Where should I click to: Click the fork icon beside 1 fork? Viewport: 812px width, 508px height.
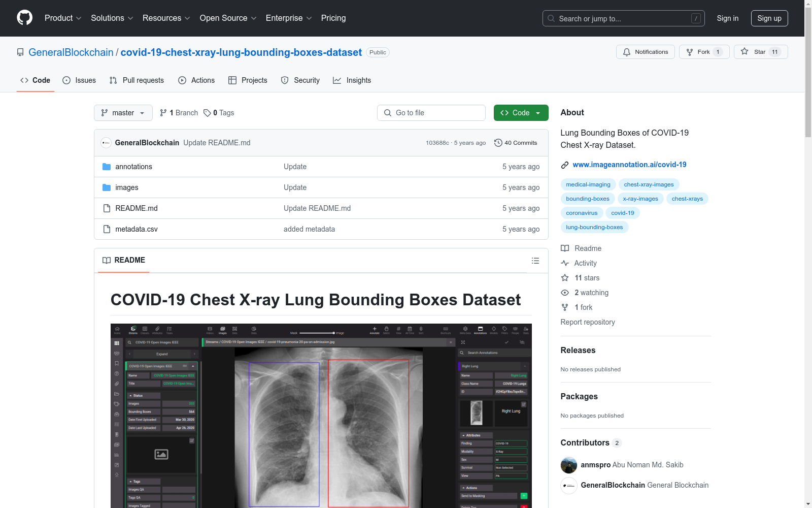(565, 307)
